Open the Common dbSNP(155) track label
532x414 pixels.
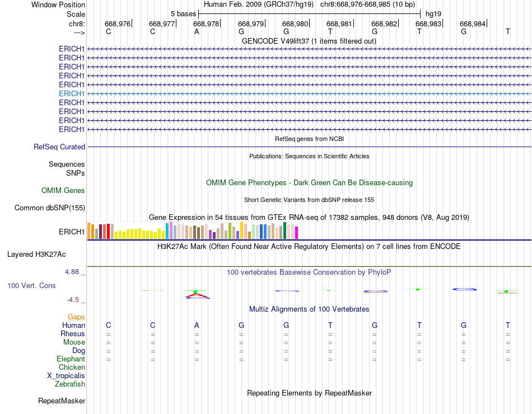(50, 208)
